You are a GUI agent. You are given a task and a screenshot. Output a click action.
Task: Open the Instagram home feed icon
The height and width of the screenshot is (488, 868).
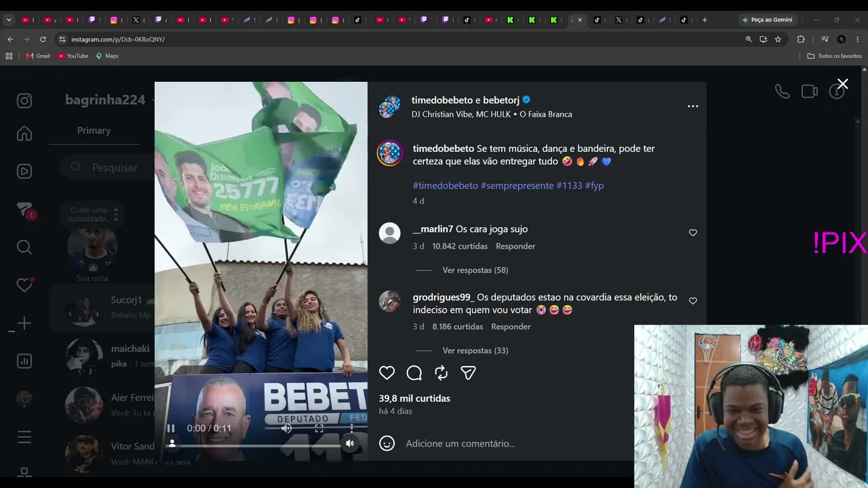[x=24, y=134]
